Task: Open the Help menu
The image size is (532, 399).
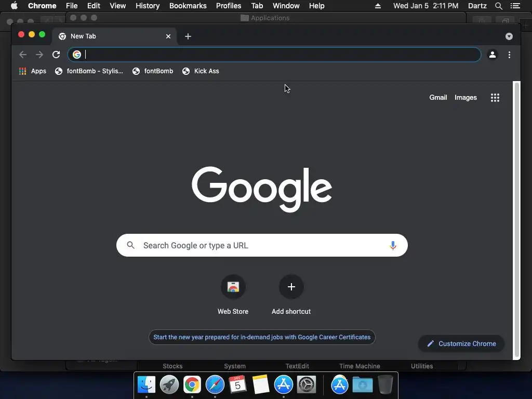Action: pos(316,6)
